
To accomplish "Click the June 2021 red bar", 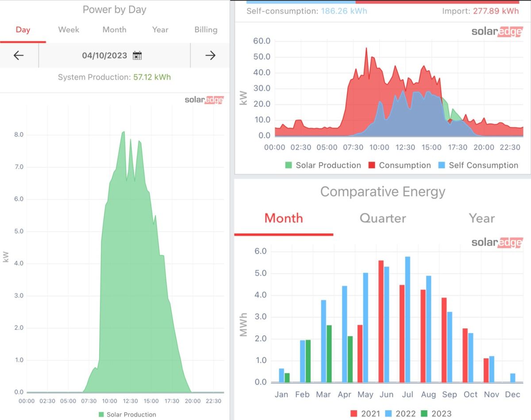I will coord(381,321).
